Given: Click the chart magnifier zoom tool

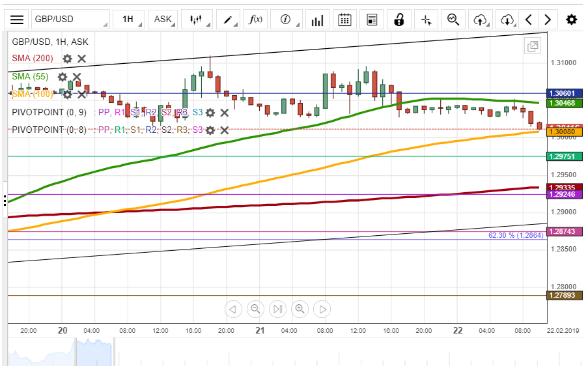Looking at the screenshot, I should click(x=453, y=20).
